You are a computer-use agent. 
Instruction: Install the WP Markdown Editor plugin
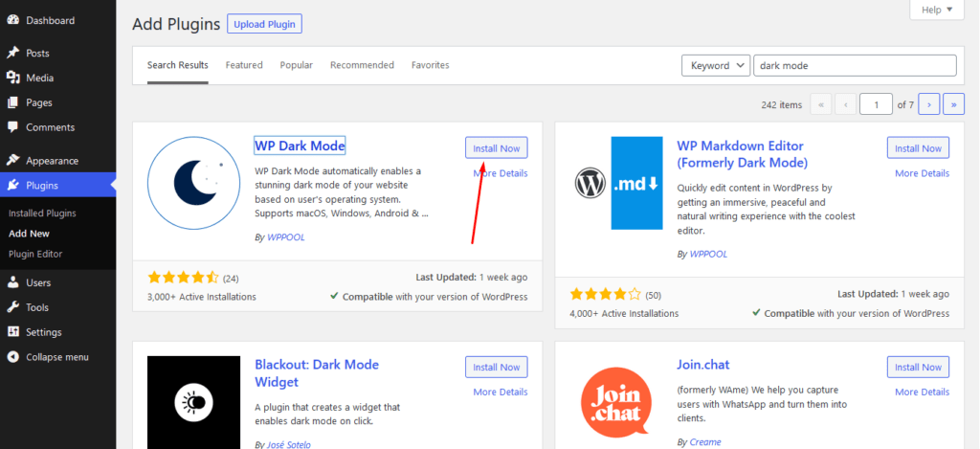coord(918,148)
